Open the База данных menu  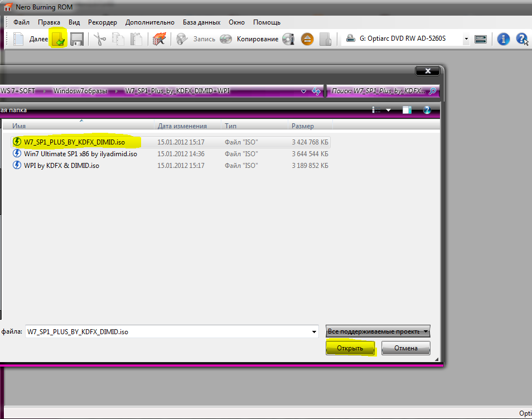[x=201, y=22]
